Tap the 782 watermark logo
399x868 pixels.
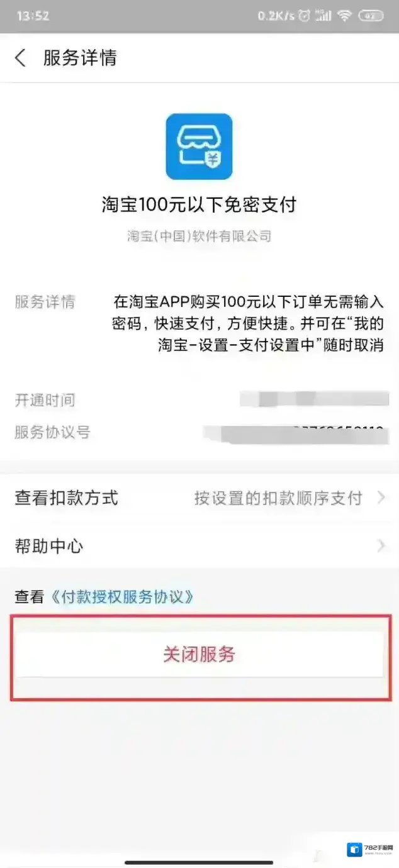pyautogui.click(x=369, y=849)
